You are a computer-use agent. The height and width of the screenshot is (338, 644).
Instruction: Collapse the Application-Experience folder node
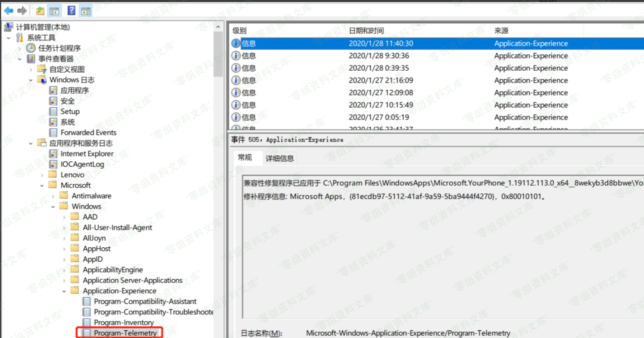click(x=64, y=291)
